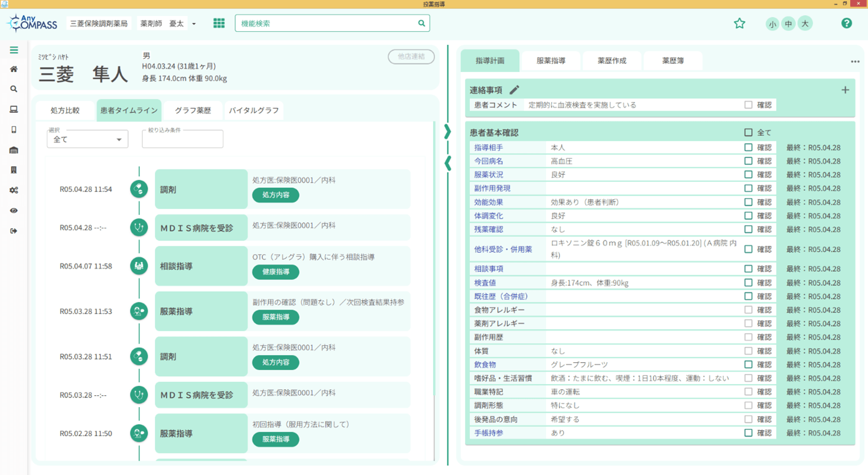Go to home via sidebar house icon
The width and height of the screenshot is (868, 475).
(14, 70)
